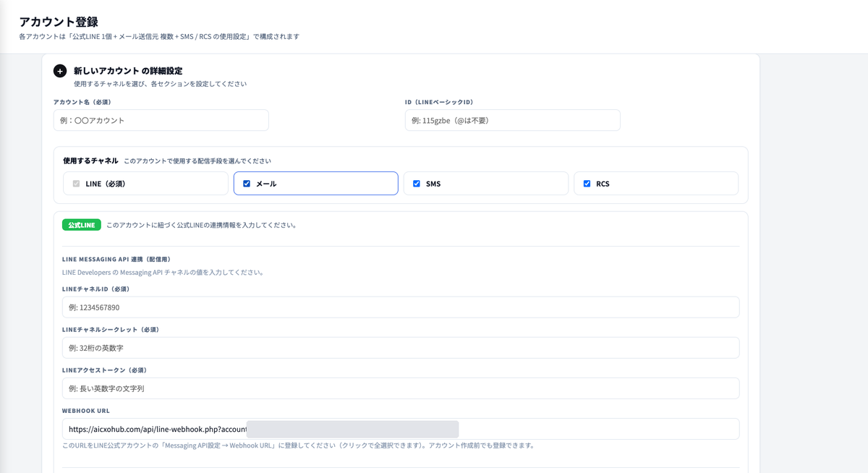Click the 新しいアカウント の詳細設定 heading
The width and height of the screenshot is (868, 473).
click(128, 71)
